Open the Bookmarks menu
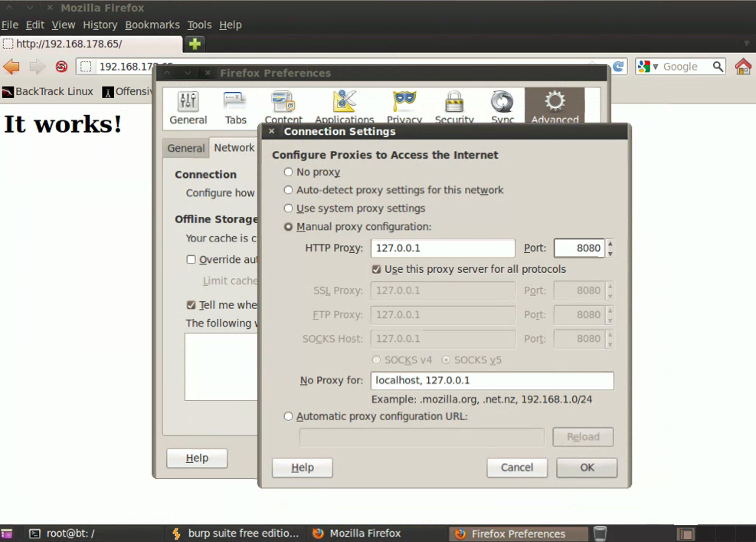The image size is (756, 542). click(x=152, y=25)
